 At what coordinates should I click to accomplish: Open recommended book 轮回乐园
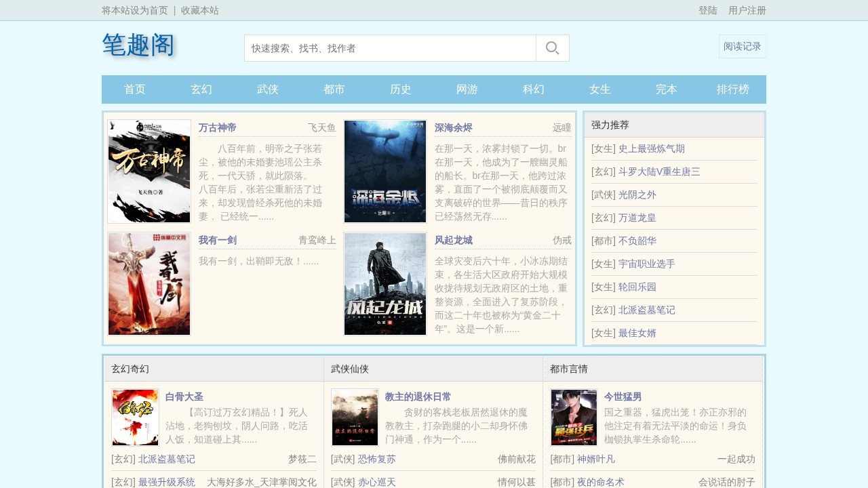(x=637, y=287)
